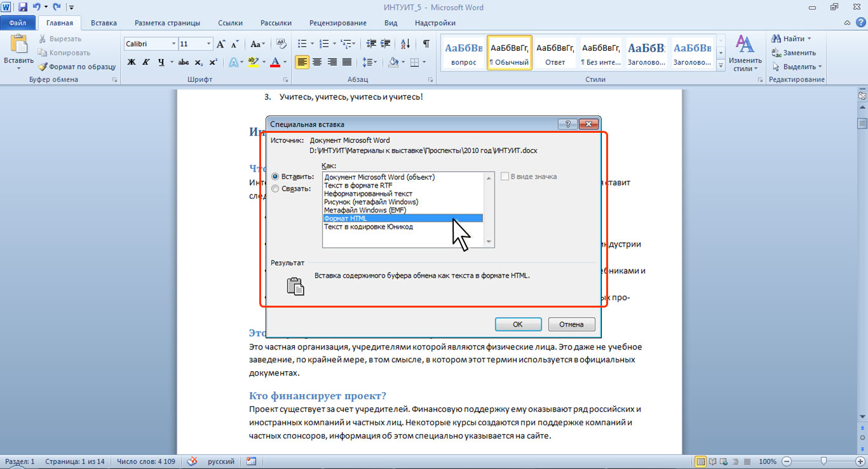Save the document via quick access toolbar

pos(23,7)
